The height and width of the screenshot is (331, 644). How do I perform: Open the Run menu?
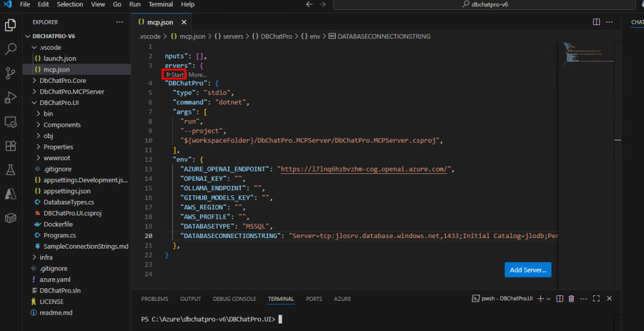(x=135, y=4)
